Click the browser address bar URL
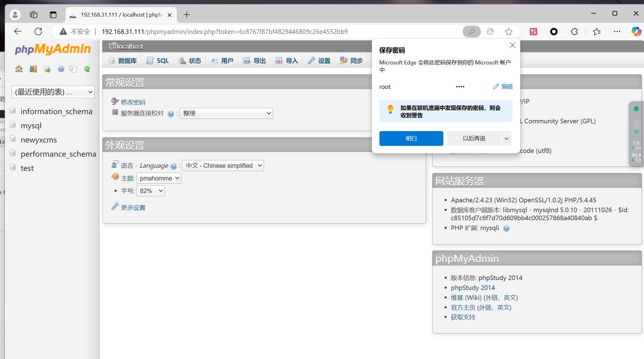This screenshot has width=644, height=359. (225, 31)
